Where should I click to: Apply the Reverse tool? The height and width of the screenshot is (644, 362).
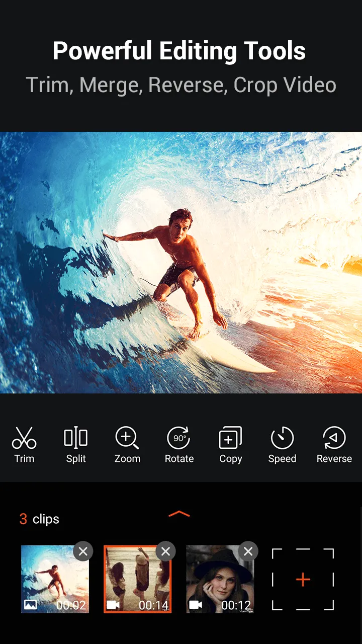click(x=334, y=445)
